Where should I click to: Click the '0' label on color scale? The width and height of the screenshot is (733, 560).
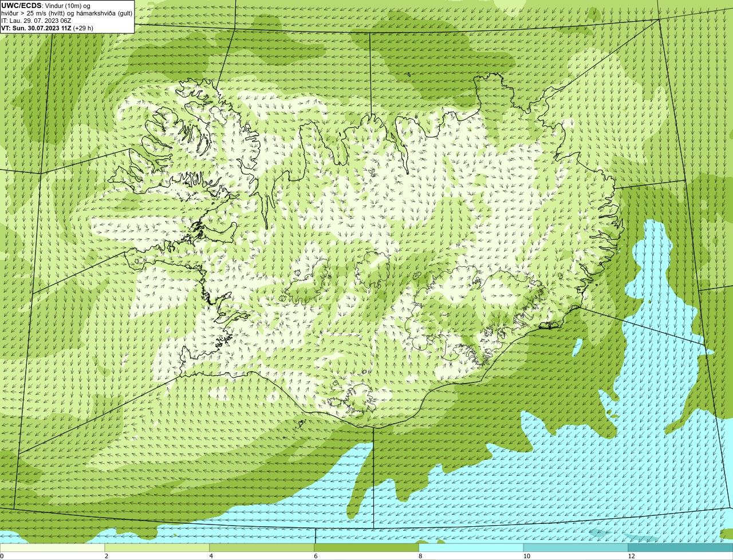(x=2, y=556)
